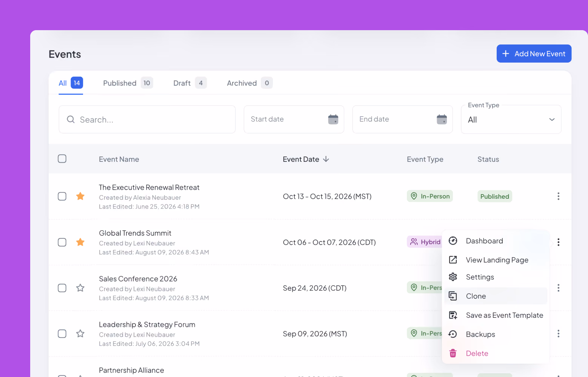Viewport: 588px width, 377px height.
Task: Select Global Trends Summit checkbox
Action: click(62, 242)
